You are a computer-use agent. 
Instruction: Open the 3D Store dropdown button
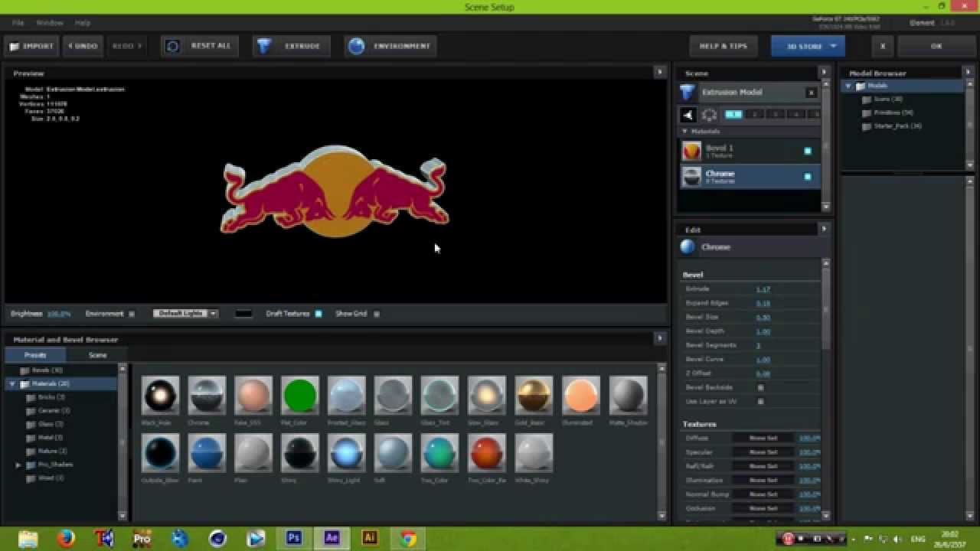[x=808, y=46]
